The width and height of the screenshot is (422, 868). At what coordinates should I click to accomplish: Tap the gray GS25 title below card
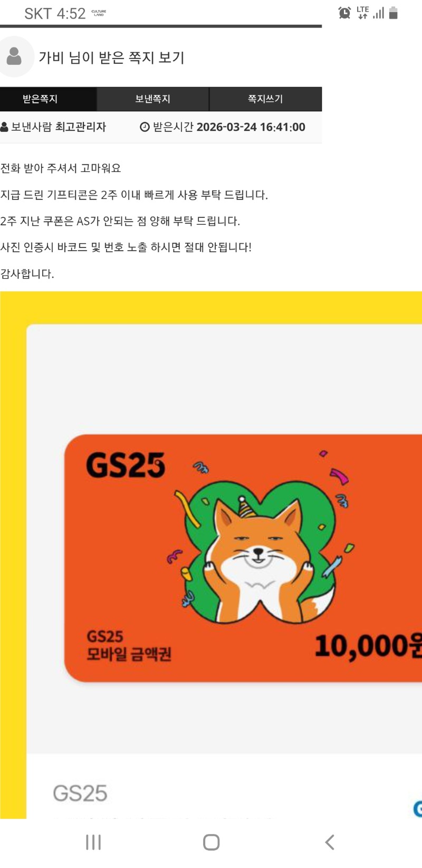(x=80, y=794)
